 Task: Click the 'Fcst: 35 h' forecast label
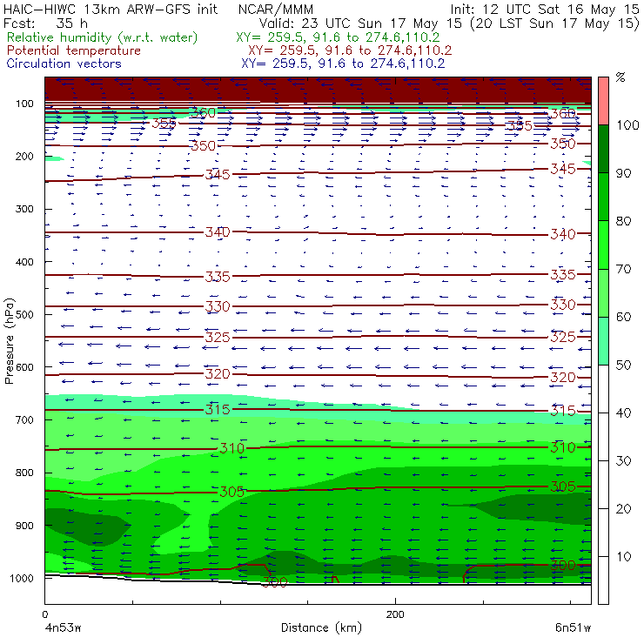click(45, 23)
